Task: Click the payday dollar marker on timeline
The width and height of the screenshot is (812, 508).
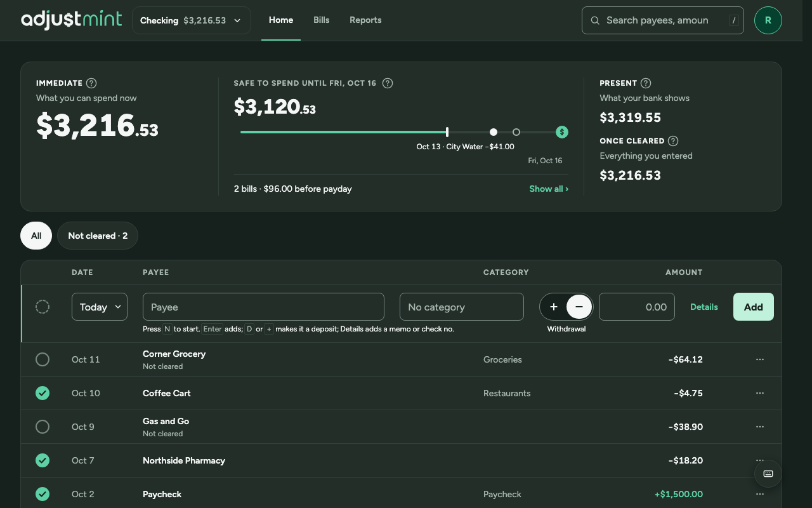Action: click(562, 132)
